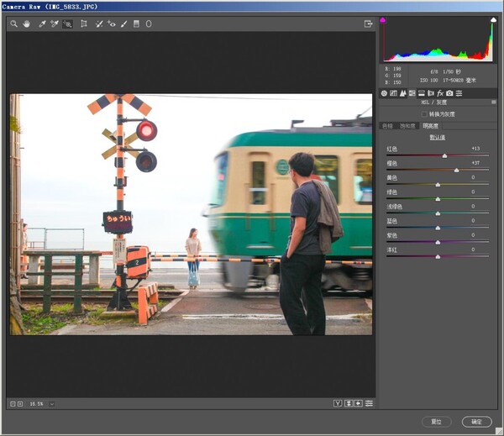Screen dimensions: 504x436
Task: Click the 浅绿色 luminance slider handle
Action: point(438,213)
